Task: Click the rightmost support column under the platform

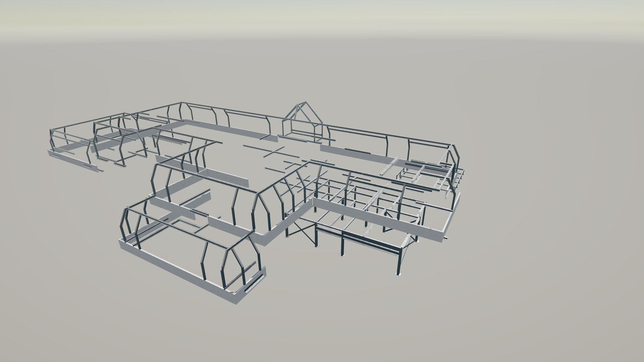Action: point(398,262)
